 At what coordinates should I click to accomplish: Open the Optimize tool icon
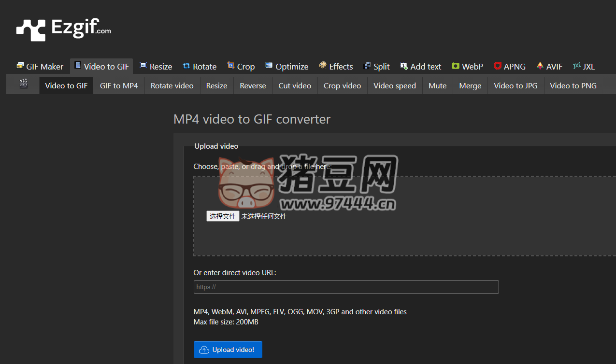click(268, 66)
